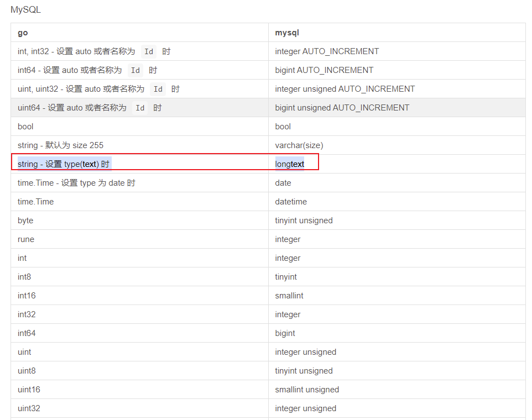Select the "go" column header
The image size is (532, 420).
pos(22,33)
